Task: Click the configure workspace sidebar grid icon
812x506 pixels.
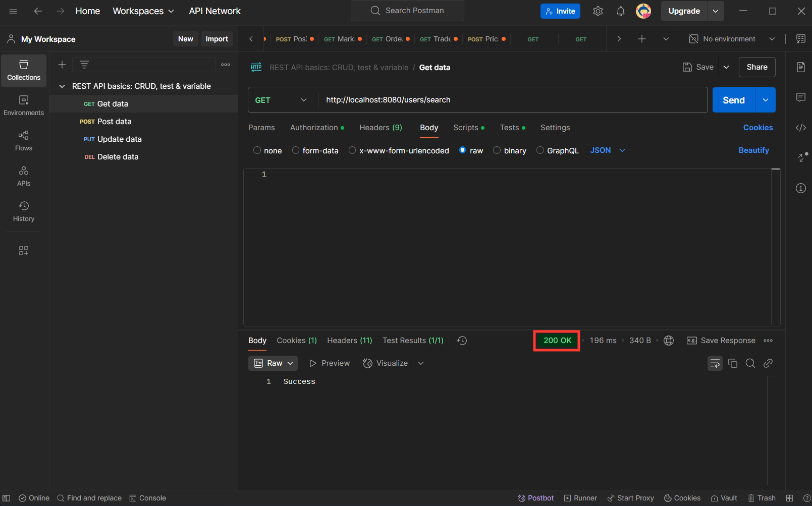Action: tap(24, 251)
